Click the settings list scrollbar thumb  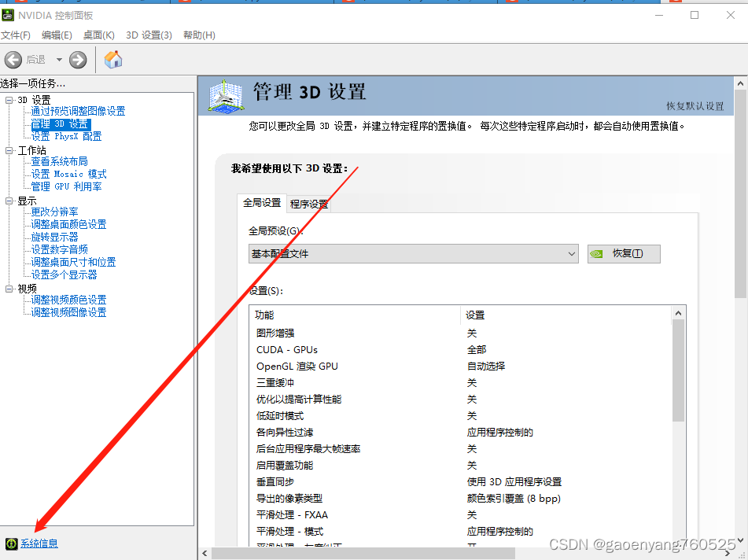pos(678,370)
